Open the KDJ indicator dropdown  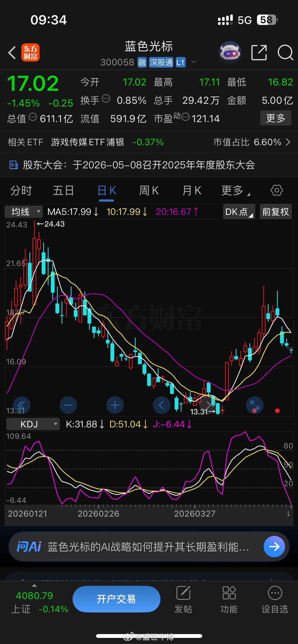(33, 424)
